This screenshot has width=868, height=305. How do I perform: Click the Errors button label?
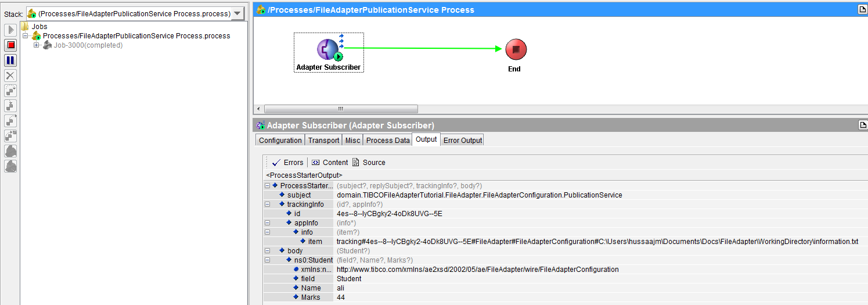(x=294, y=163)
